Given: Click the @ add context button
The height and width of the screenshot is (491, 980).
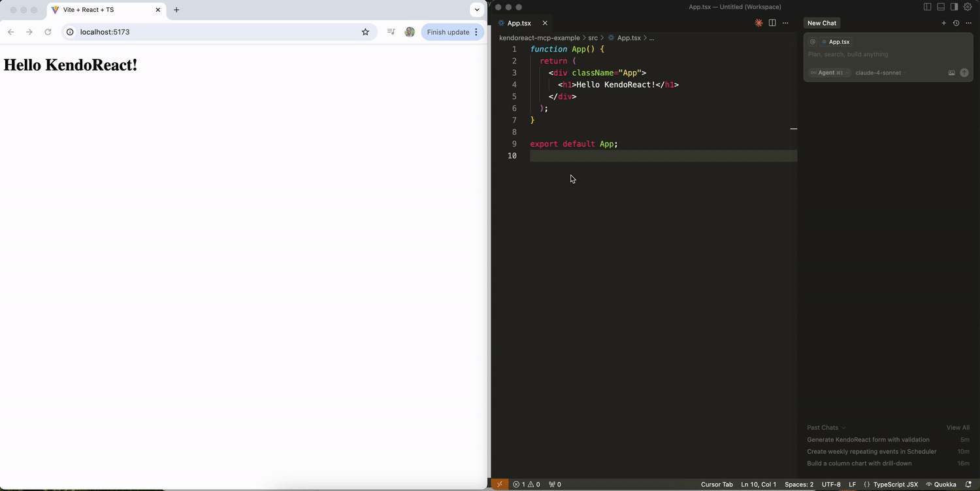Looking at the screenshot, I should (x=813, y=42).
